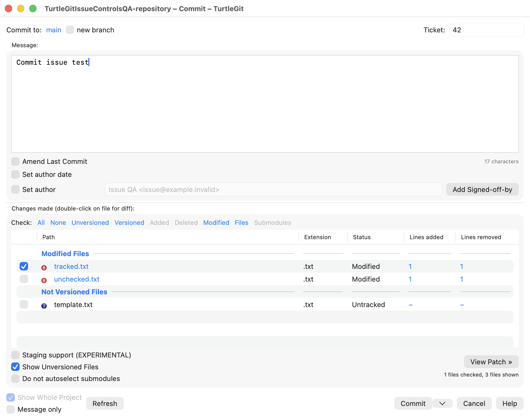The width and height of the screenshot is (530, 420).
Task: Click the question mark icon beside template.txt
Action: pyautogui.click(x=44, y=306)
